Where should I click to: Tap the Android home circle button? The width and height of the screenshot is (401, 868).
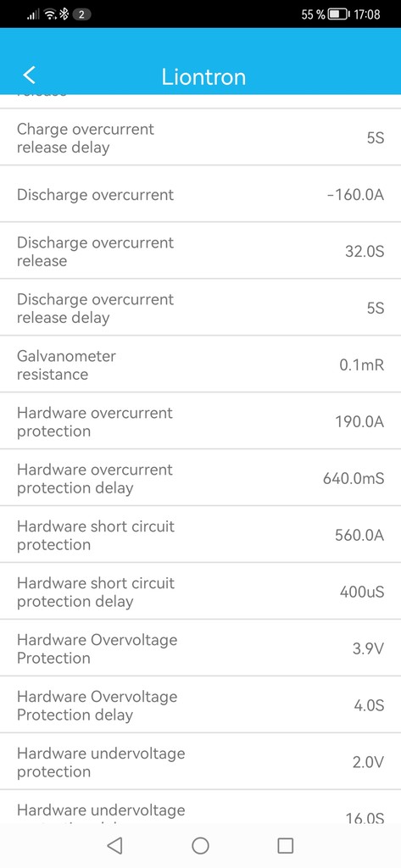(x=200, y=845)
